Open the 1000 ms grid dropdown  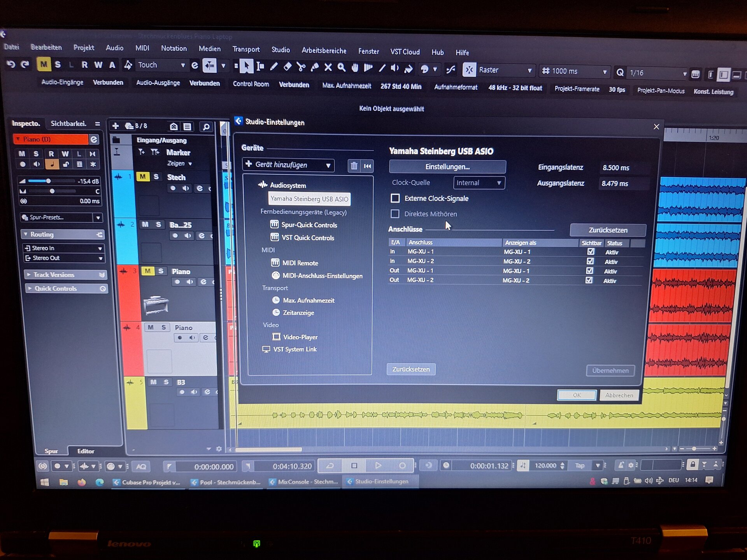(x=574, y=71)
